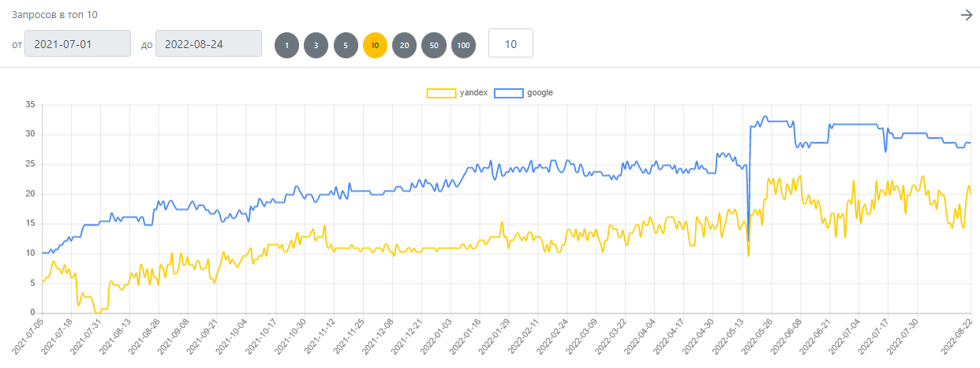Select the top 5 circle filter

[346, 46]
